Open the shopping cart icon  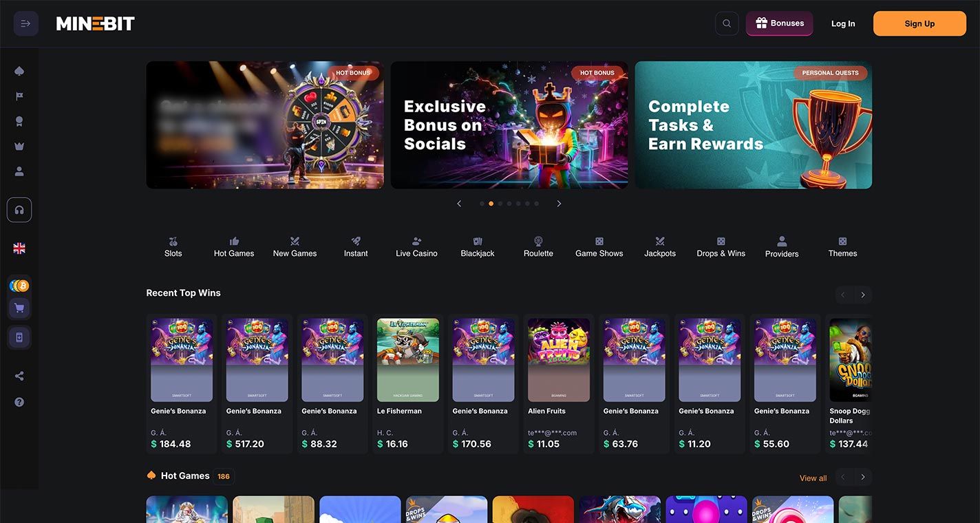point(19,308)
